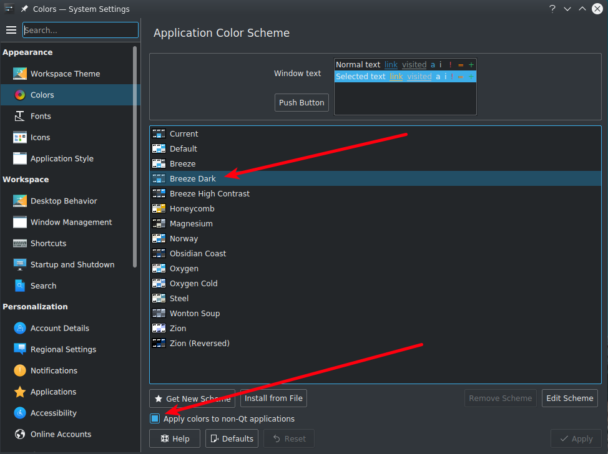Click the Breeze scheme preview icon
Image resolution: width=608 pixels, height=454 pixels.
click(x=159, y=164)
